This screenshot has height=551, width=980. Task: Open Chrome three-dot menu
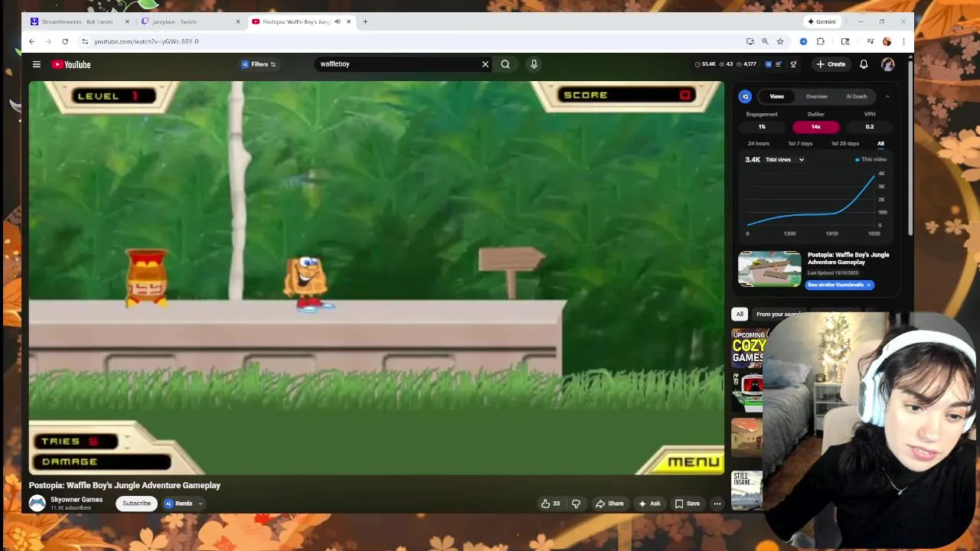903,41
